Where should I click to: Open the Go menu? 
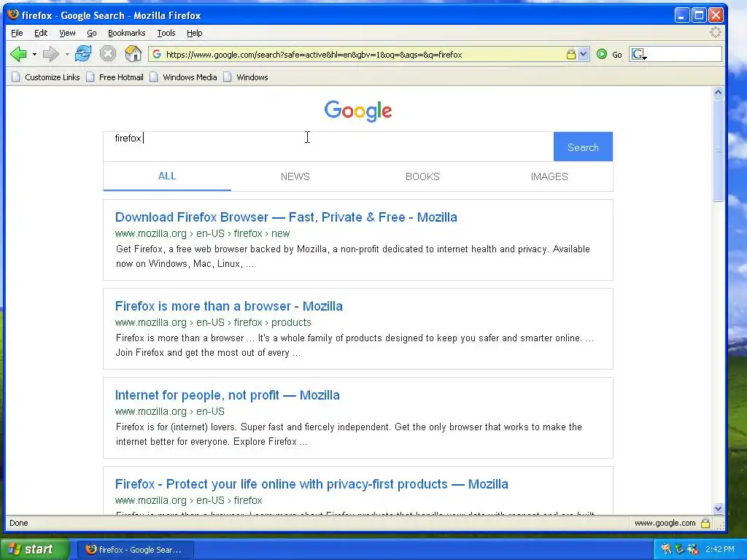[x=92, y=33]
